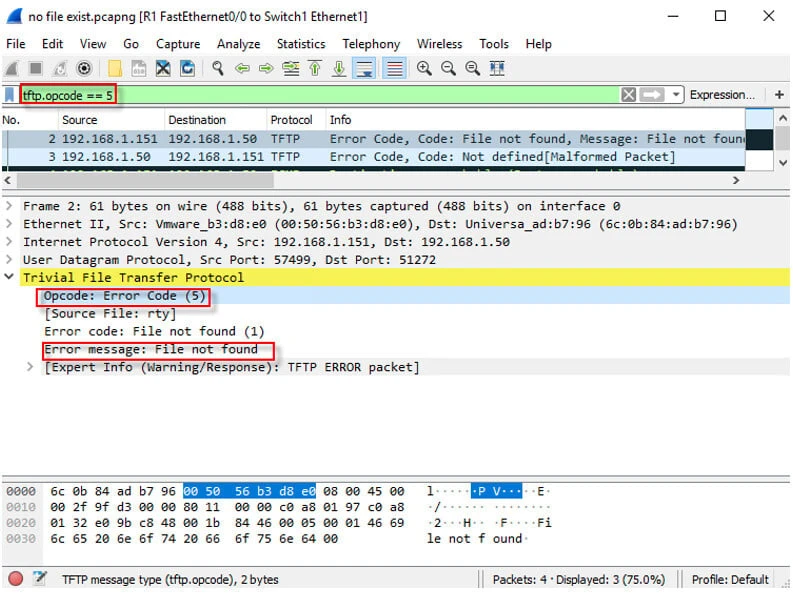Go back to previous packet arrow
The width and height of the screenshot is (793, 595).
click(242, 68)
